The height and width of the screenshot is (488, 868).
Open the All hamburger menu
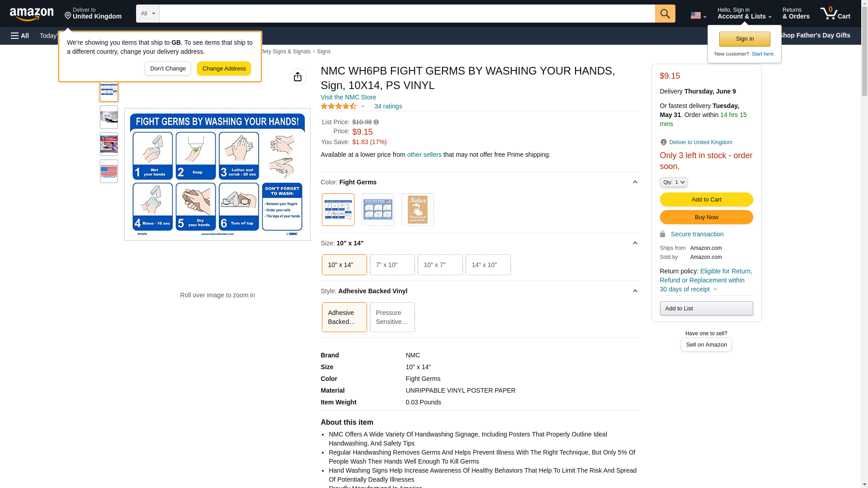click(20, 36)
